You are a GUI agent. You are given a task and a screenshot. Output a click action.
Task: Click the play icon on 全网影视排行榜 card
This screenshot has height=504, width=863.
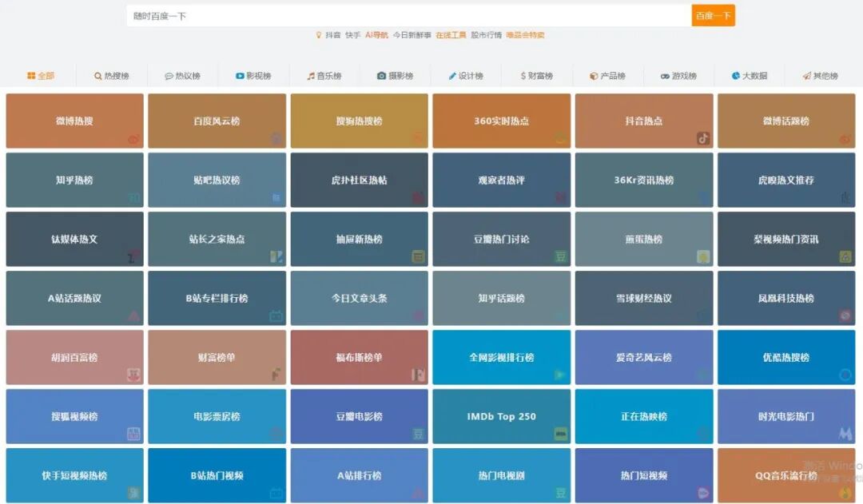click(x=561, y=375)
